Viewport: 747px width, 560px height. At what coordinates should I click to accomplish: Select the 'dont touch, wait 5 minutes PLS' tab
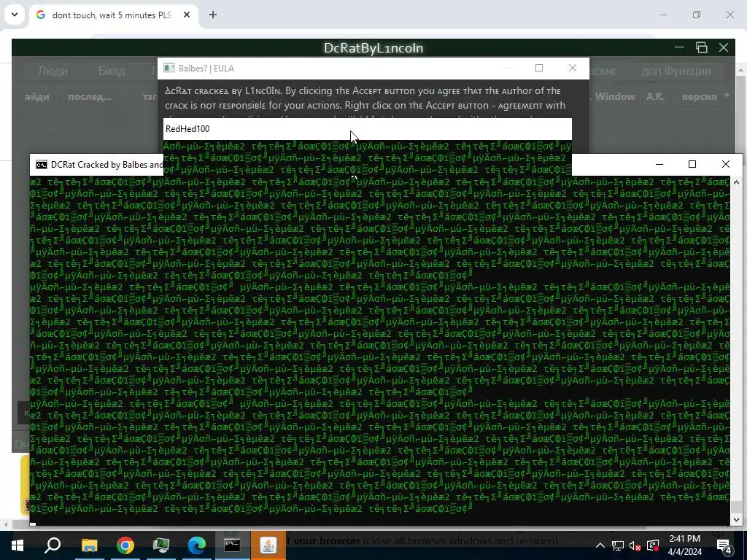tap(112, 15)
